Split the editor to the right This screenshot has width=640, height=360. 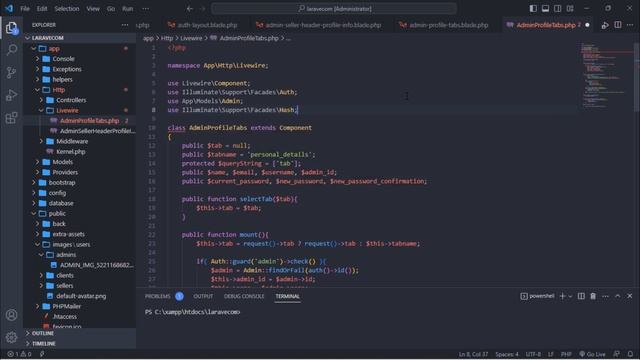618,25
